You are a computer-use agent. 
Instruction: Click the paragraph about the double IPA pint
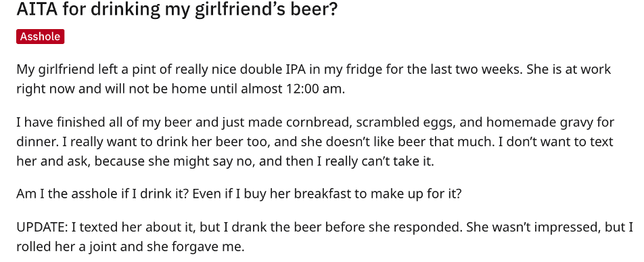(314, 79)
